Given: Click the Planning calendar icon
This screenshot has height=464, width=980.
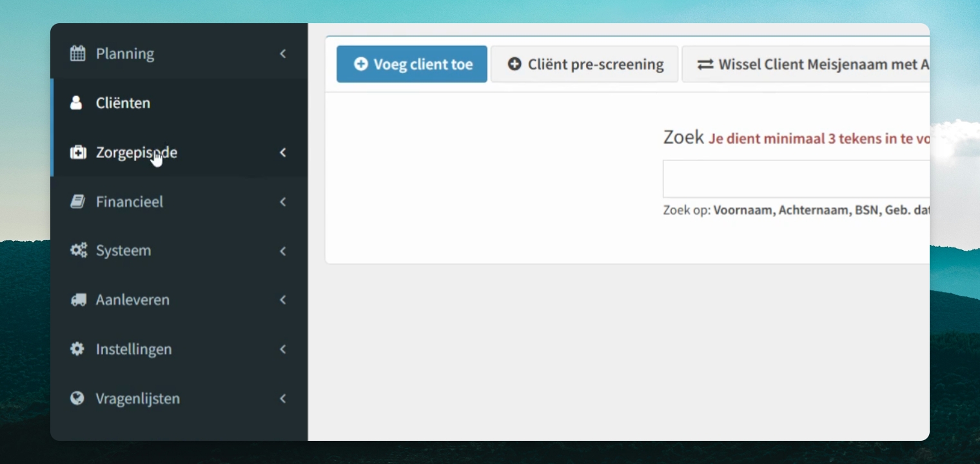Looking at the screenshot, I should [x=77, y=53].
